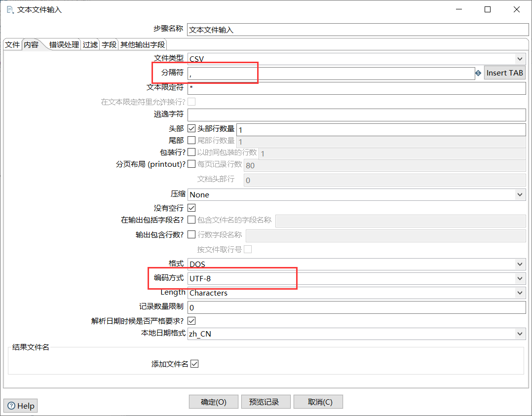Toggle the 没有空行 checkbox

point(191,208)
